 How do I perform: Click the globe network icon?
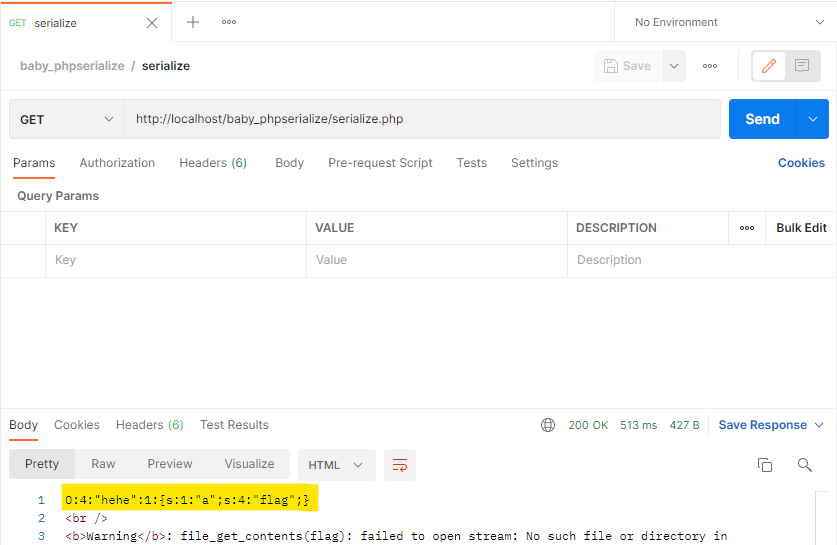coord(548,425)
